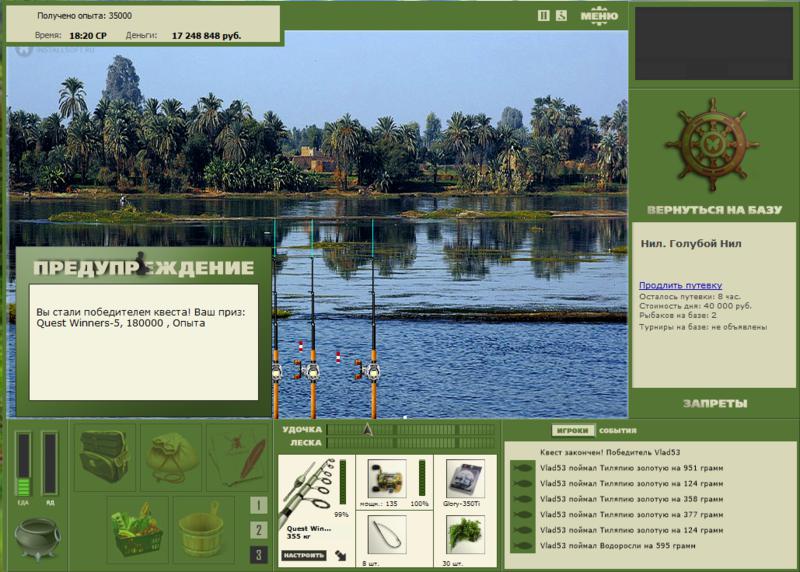
Task: Click the S icon next to the pause icon
Action: point(561,16)
